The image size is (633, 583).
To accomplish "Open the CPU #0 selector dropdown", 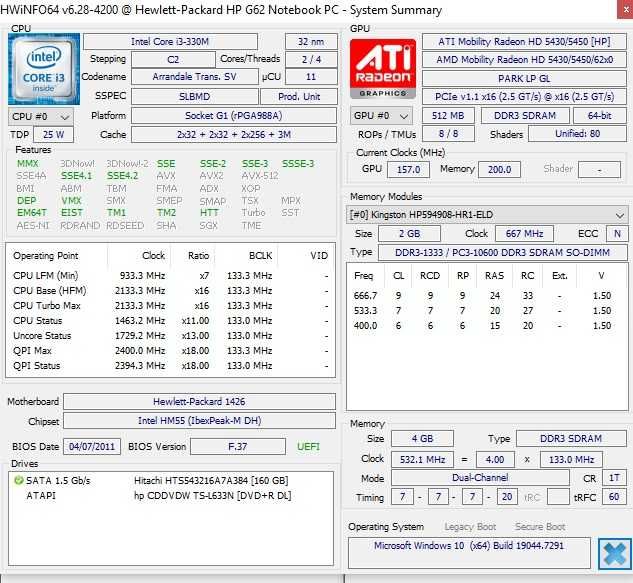I will coord(41,117).
